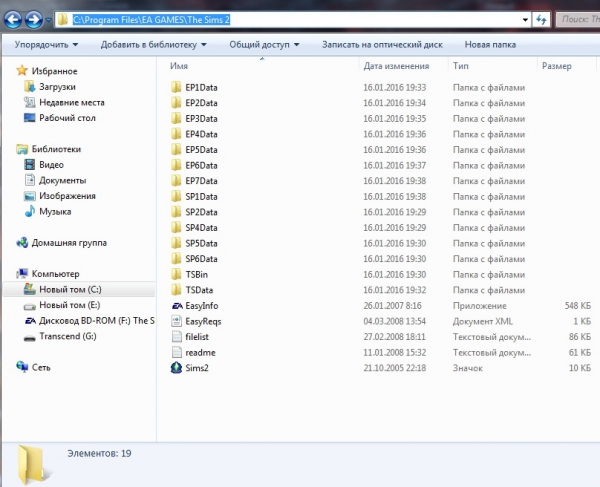Click Элементов: 19 in details pane

click(x=99, y=453)
